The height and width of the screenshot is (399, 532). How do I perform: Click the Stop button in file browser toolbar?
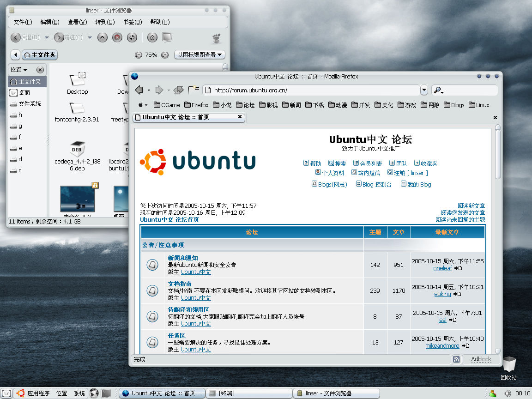(117, 37)
